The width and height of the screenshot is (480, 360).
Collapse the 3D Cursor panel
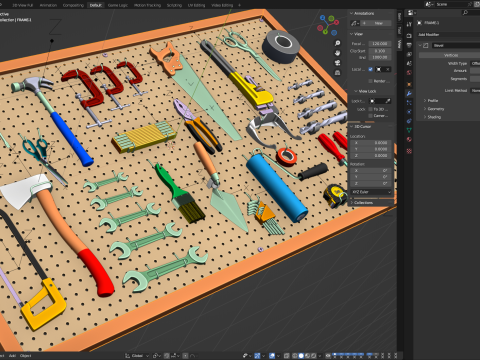tap(360, 127)
